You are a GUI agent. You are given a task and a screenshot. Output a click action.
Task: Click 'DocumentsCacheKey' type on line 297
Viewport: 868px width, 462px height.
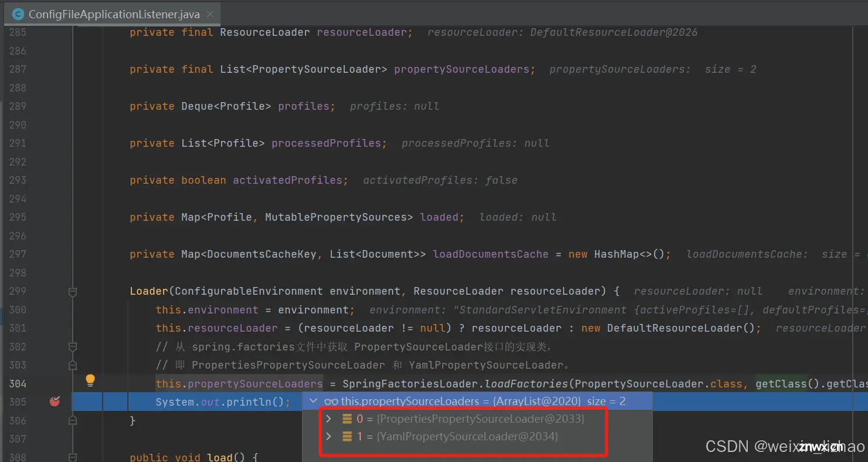pos(262,254)
